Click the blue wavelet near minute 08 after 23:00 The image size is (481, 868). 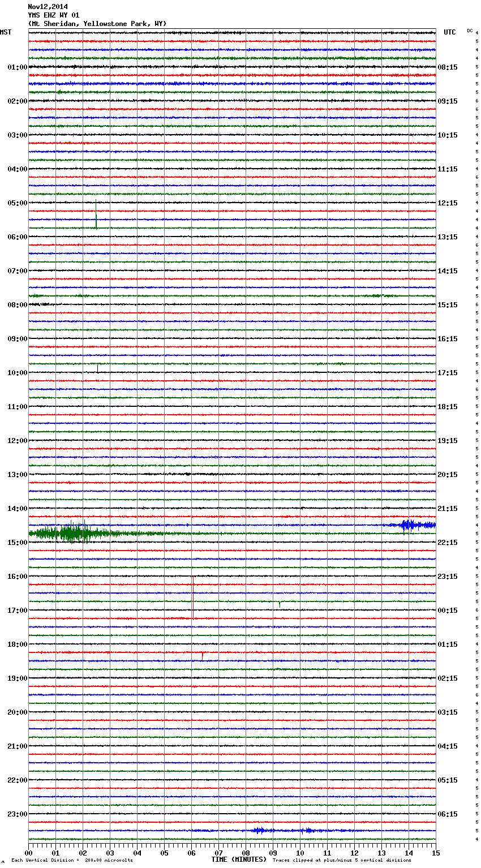tap(260, 831)
